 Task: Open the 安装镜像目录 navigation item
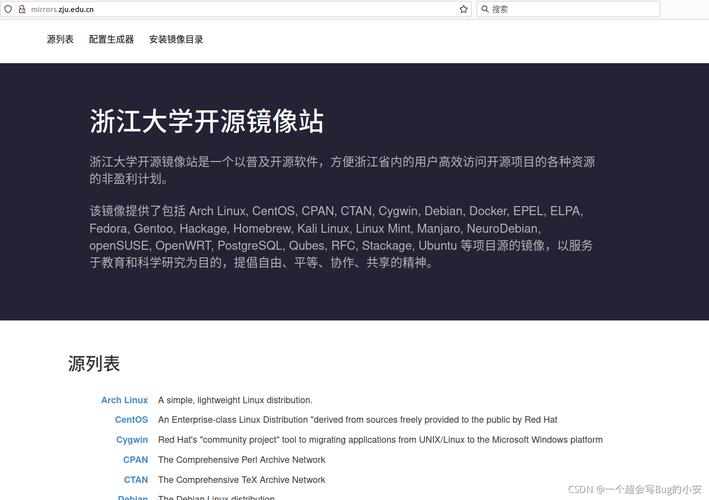pyautogui.click(x=176, y=39)
